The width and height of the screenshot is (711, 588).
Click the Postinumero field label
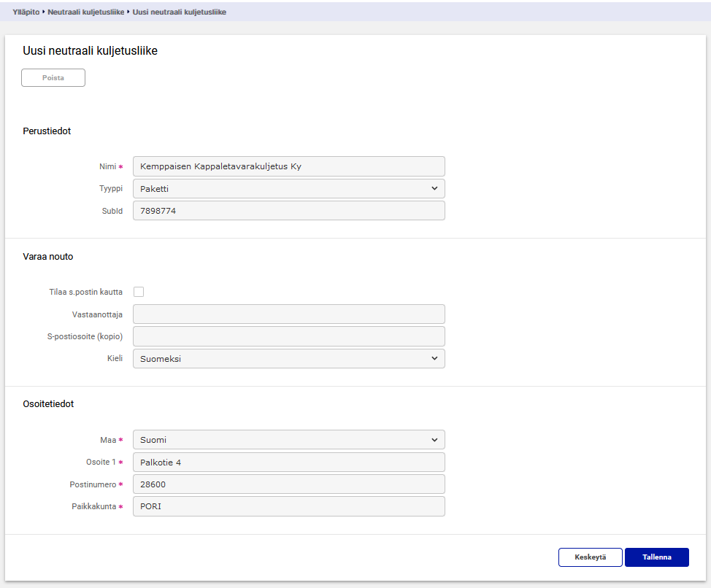pyautogui.click(x=93, y=484)
